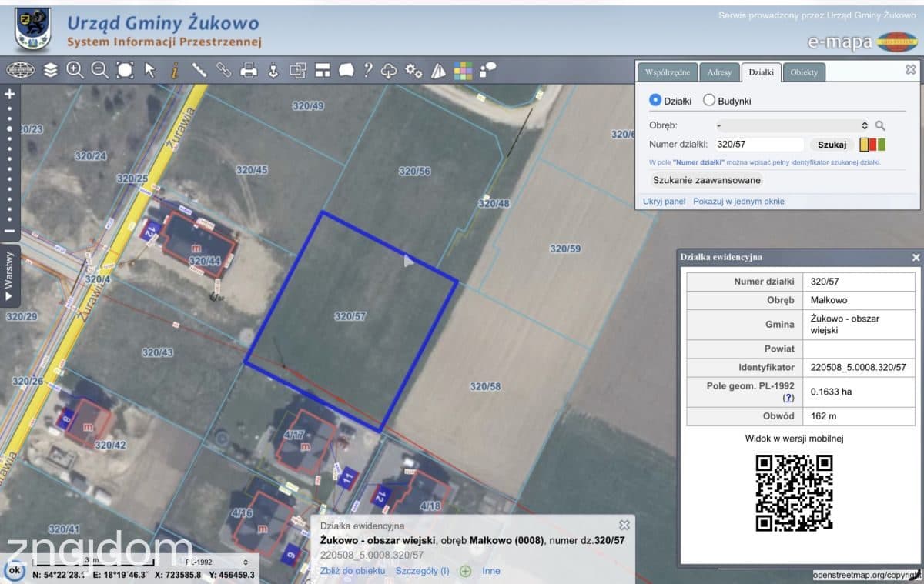Activate the object information 'i' tool
This screenshot has height=584, width=924.
point(175,70)
